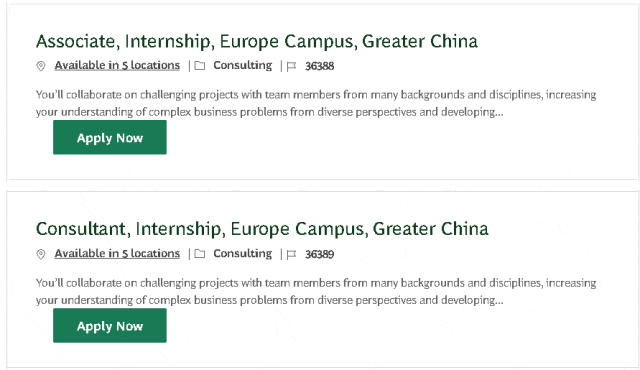Click the folder icon beside Consulting in Consultant listing
The image size is (640, 370).
200,254
